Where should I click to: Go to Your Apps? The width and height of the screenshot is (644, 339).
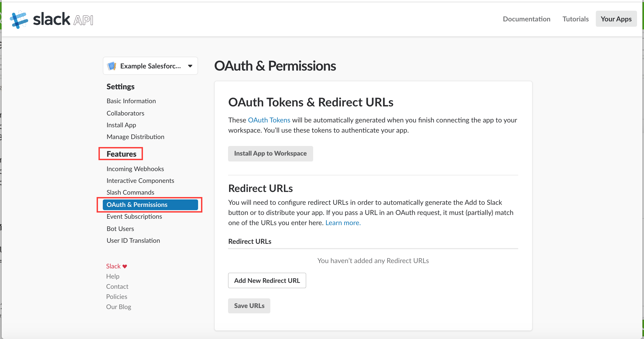[616, 19]
